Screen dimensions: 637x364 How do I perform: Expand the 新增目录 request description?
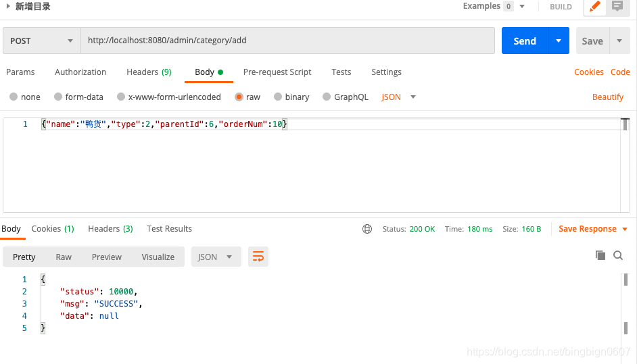tap(7, 6)
